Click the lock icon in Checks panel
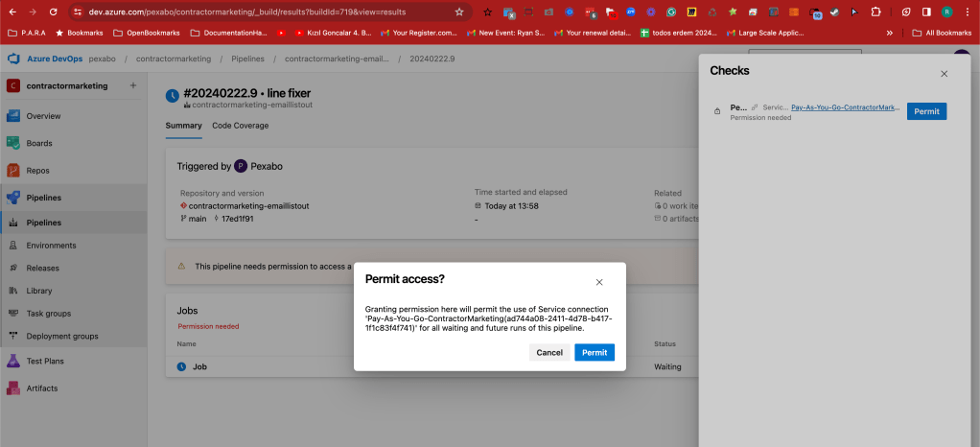Viewport: 980px width, 447px height. pos(717,111)
